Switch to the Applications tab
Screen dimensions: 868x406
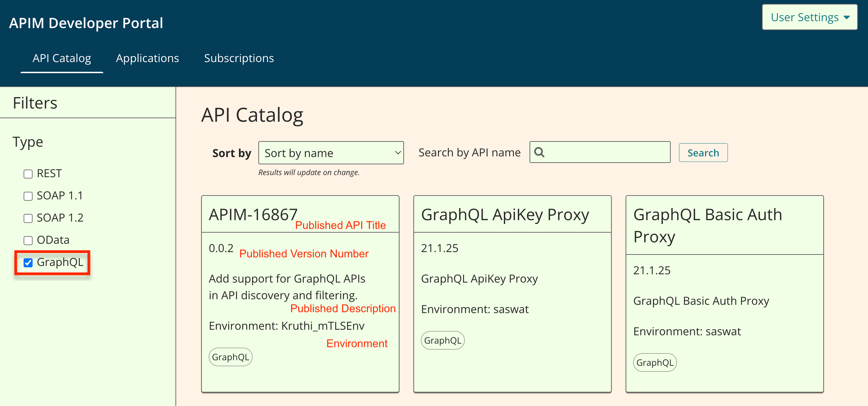(x=147, y=58)
